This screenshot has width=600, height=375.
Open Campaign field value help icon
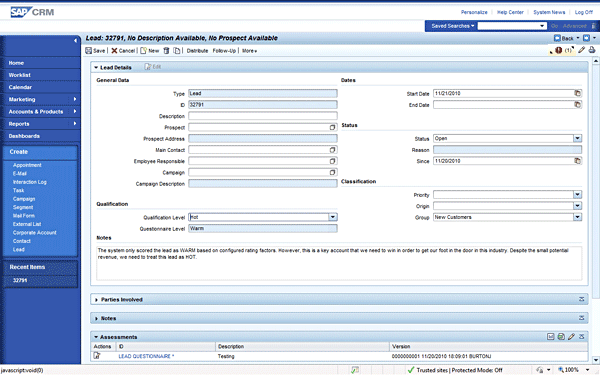tap(333, 172)
